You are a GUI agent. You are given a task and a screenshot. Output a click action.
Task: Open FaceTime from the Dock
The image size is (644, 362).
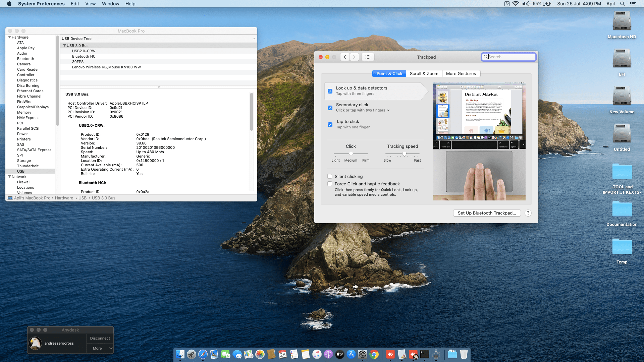(x=226, y=354)
